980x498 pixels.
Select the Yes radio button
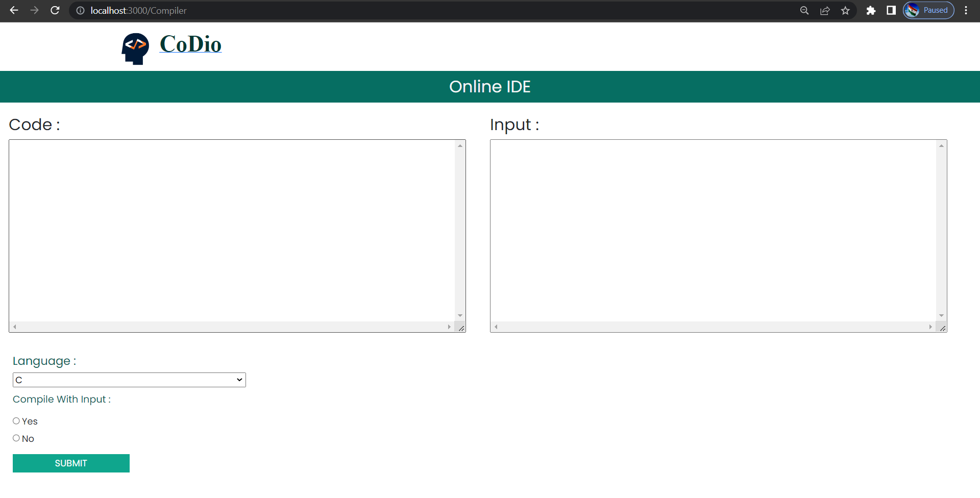pyautogui.click(x=16, y=421)
